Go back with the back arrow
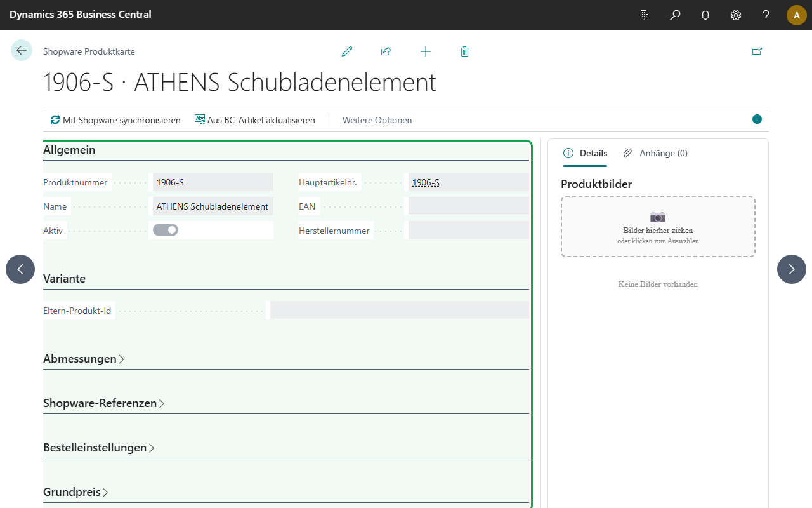The width and height of the screenshot is (812, 508). coord(21,50)
